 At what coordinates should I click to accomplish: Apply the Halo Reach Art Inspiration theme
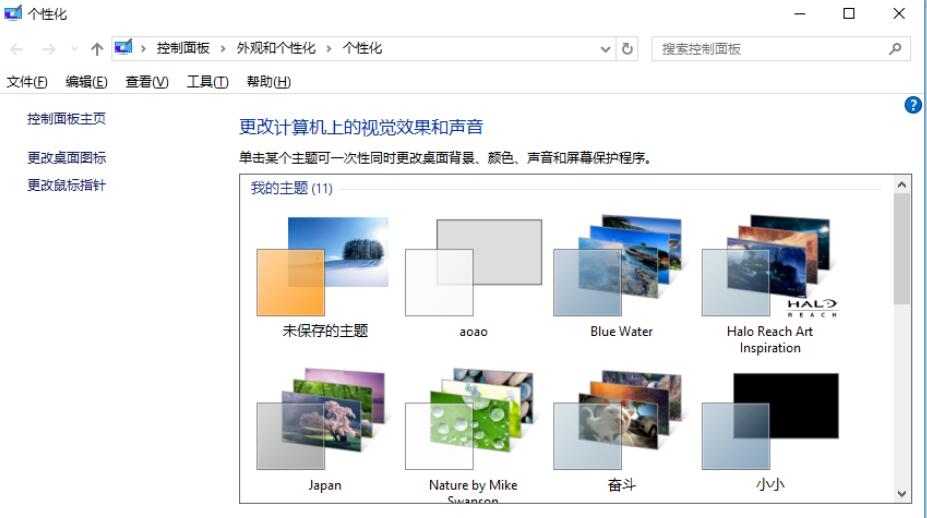pos(770,284)
